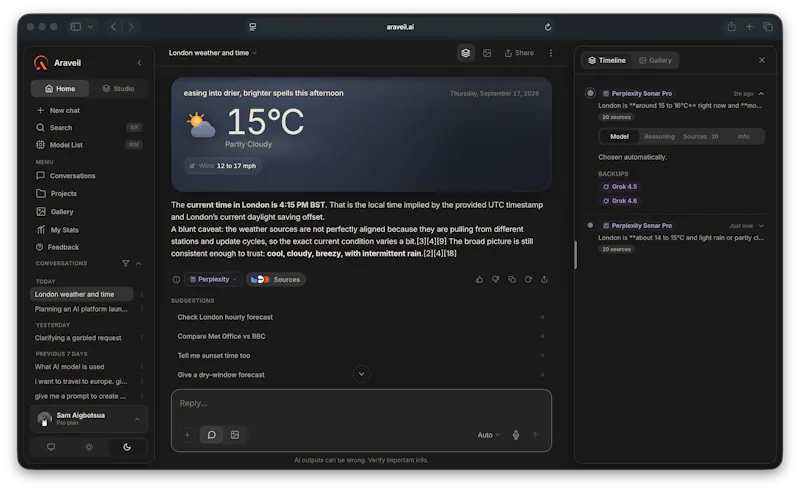Expand the second Perplexity Sonar Pro entry
This screenshot has height=491, width=800.
(x=761, y=226)
